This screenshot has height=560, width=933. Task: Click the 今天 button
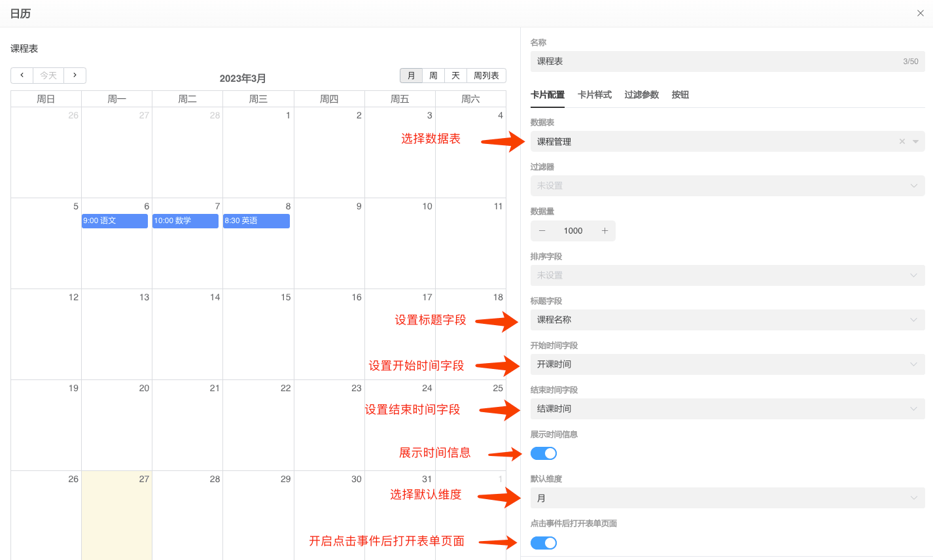click(x=48, y=75)
